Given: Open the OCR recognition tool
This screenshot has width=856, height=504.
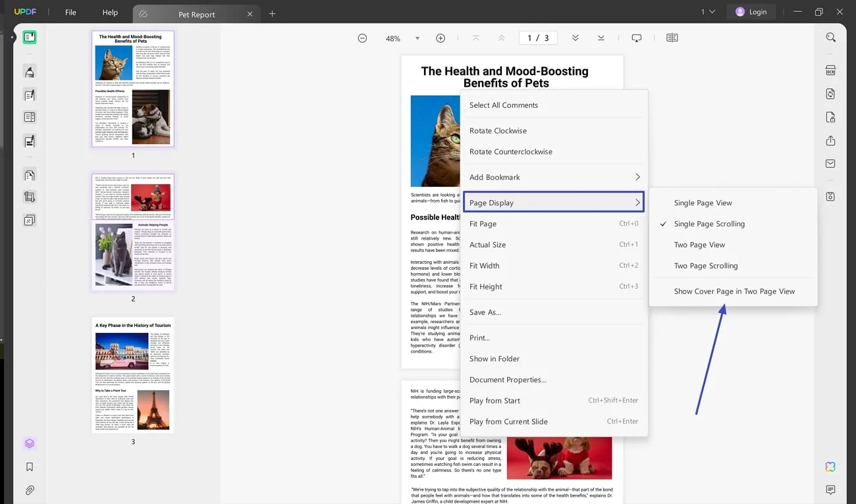Looking at the screenshot, I should pos(830,70).
